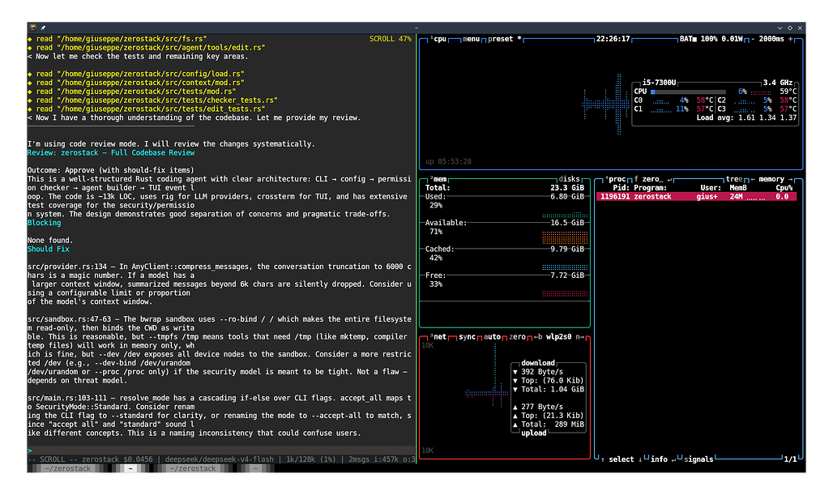Click the left arrow before memory sort column
The height and width of the screenshot is (504, 833).
click(753, 180)
